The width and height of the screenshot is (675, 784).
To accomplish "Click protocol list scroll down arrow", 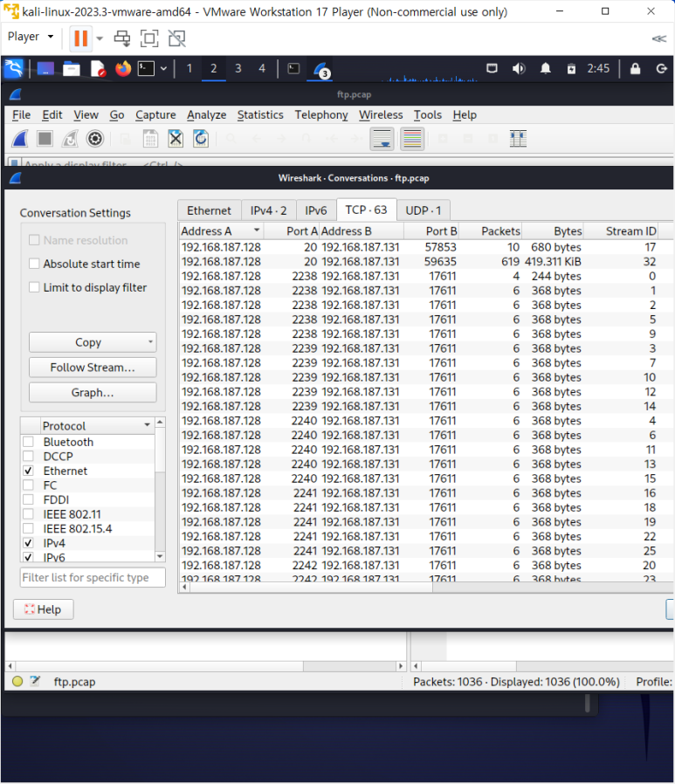I will [160, 556].
